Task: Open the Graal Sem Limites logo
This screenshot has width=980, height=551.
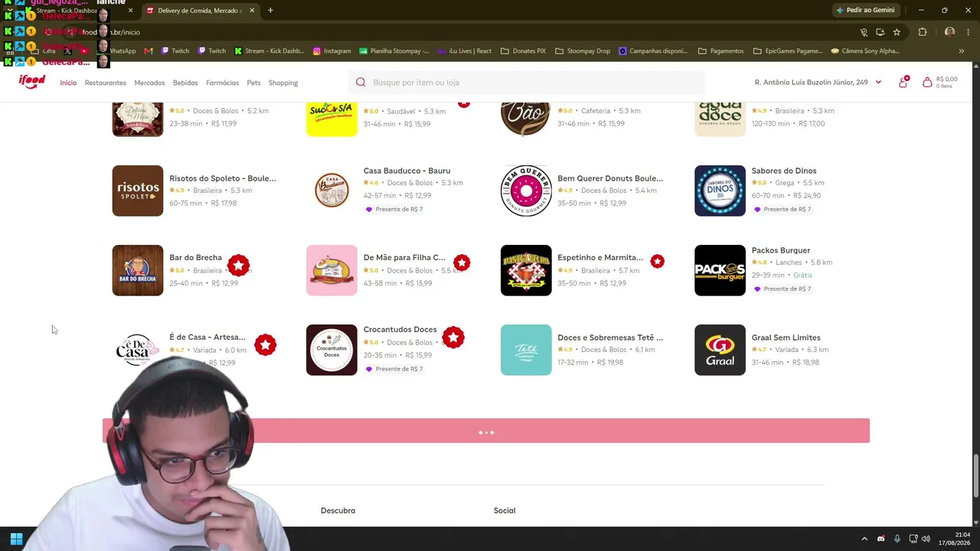Action: point(720,350)
